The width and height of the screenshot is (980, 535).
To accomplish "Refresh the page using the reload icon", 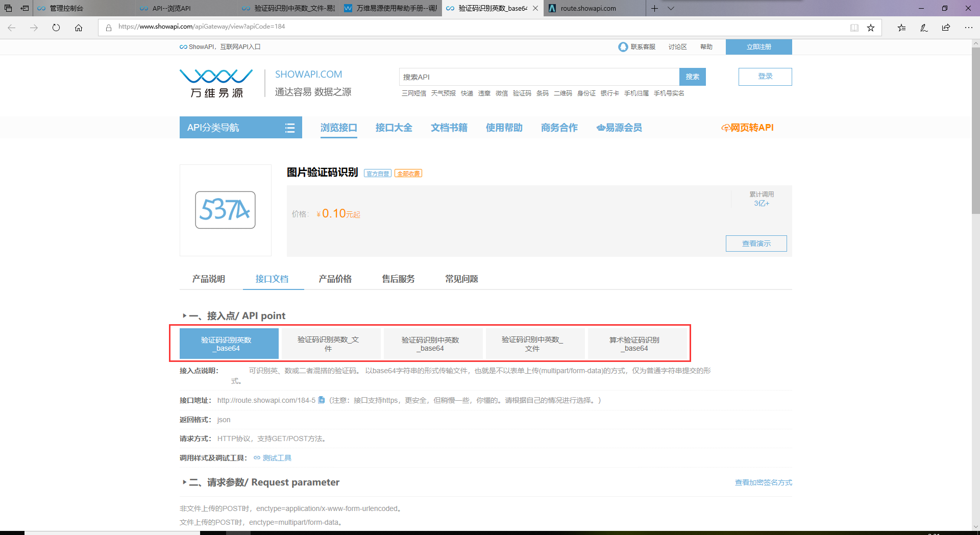I will tap(56, 28).
